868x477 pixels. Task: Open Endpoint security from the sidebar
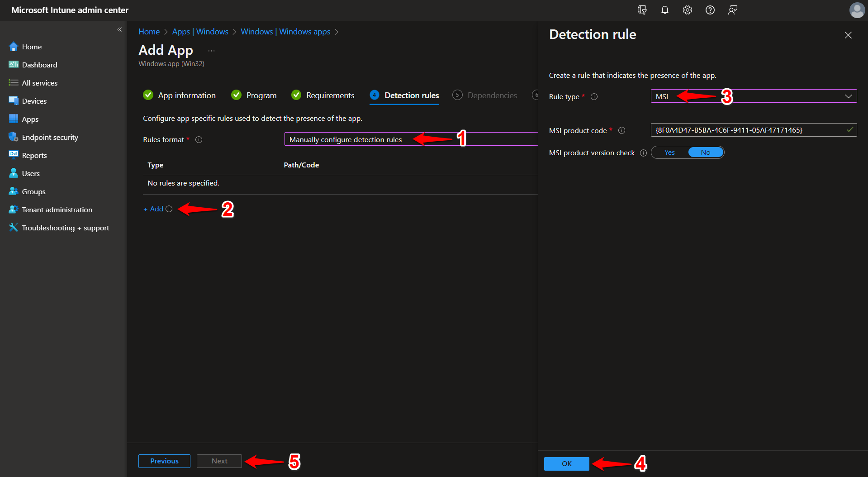pos(50,137)
